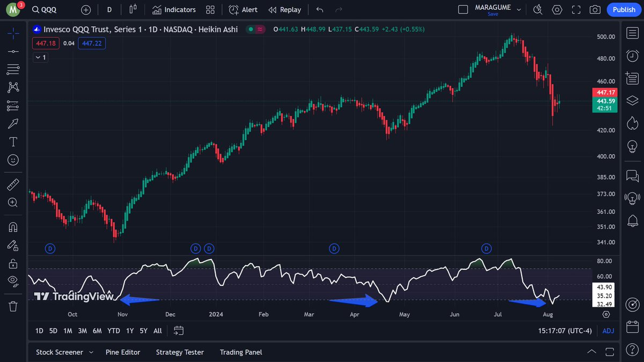Open the Pine Editor tab

click(x=123, y=352)
